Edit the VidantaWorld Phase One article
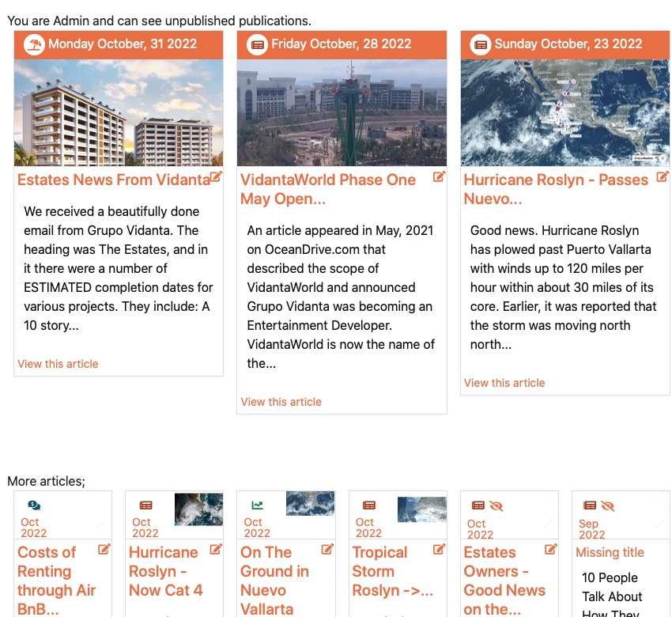672x617 pixels. [439, 176]
